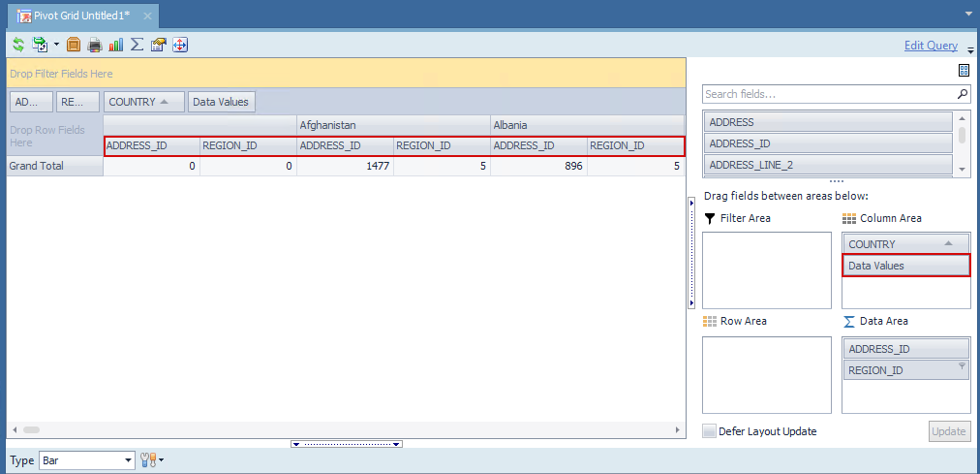Open the chart Type dropdown showing Bar
The width and height of the screenshot is (980, 474).
[x=87, y=460]
